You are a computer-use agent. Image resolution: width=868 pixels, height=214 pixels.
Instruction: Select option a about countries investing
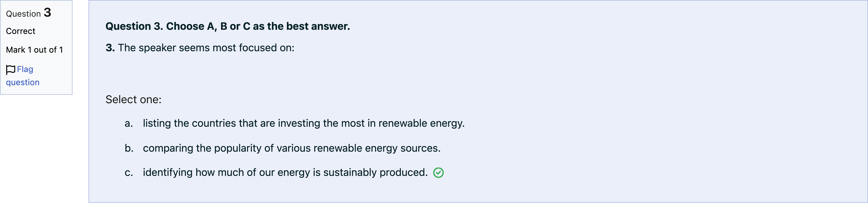pos(304,123)
